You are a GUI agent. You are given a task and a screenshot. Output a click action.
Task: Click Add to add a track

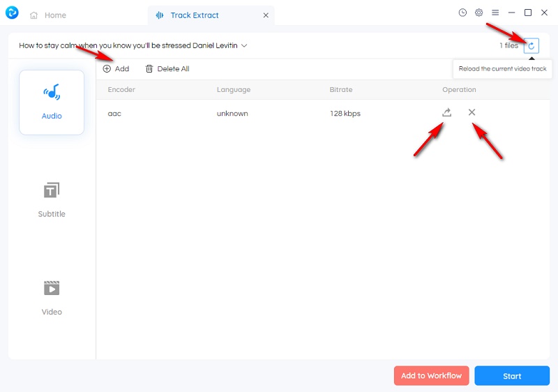pos(116,69)
